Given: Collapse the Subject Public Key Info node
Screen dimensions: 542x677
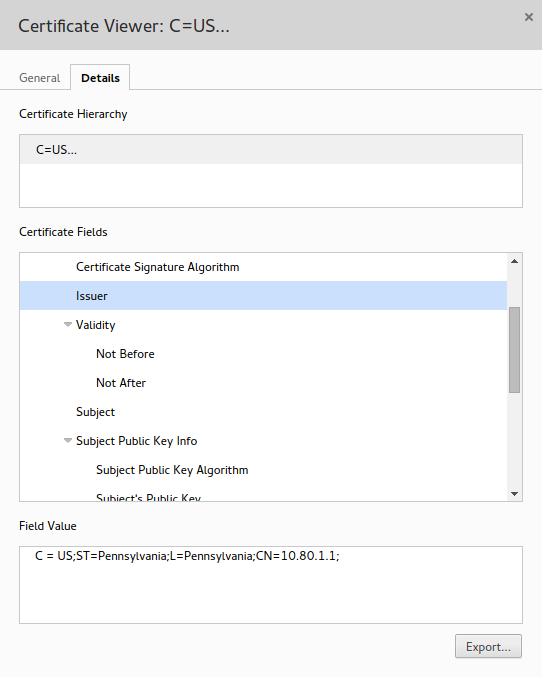Looking at the screenshot, I should 68,441.
